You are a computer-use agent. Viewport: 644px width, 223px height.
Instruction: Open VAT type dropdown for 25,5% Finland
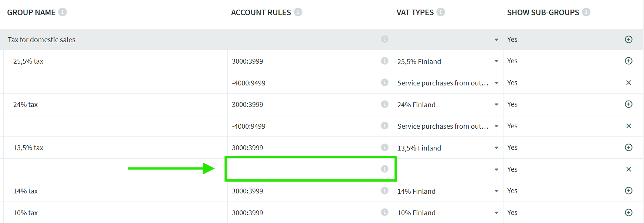click(x=496, y=61)
